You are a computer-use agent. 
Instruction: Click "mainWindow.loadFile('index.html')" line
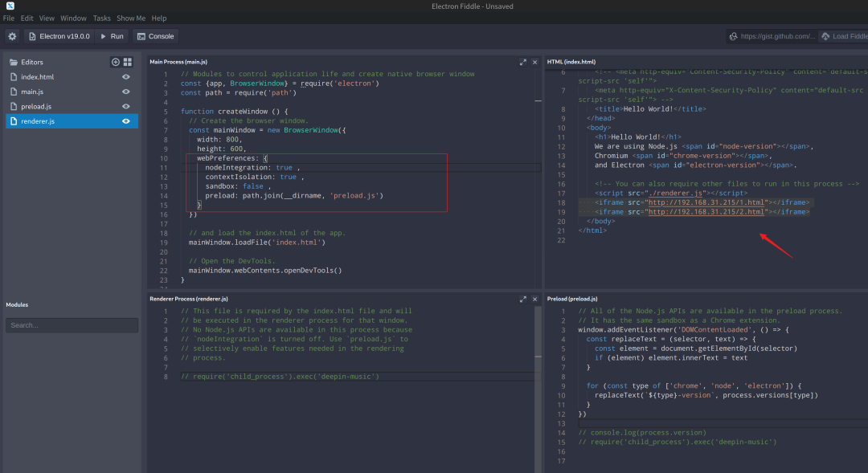click(257, 243)
